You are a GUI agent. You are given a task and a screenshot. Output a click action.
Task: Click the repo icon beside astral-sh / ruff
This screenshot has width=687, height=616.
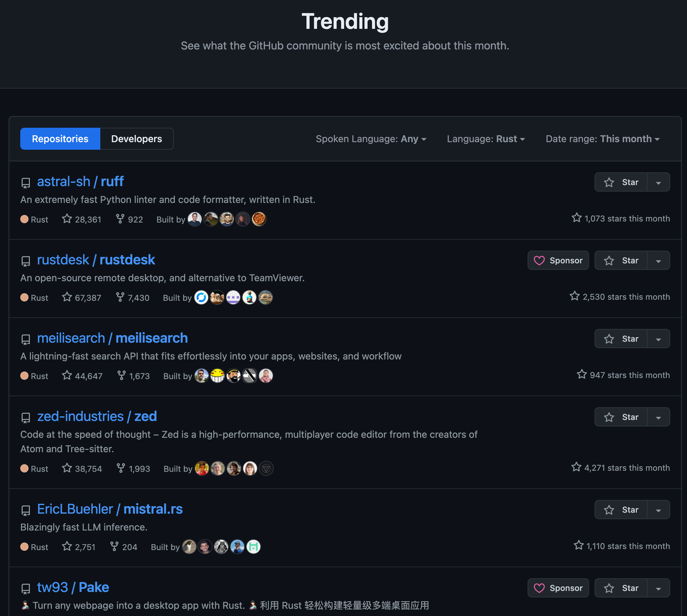pos(26,183)
